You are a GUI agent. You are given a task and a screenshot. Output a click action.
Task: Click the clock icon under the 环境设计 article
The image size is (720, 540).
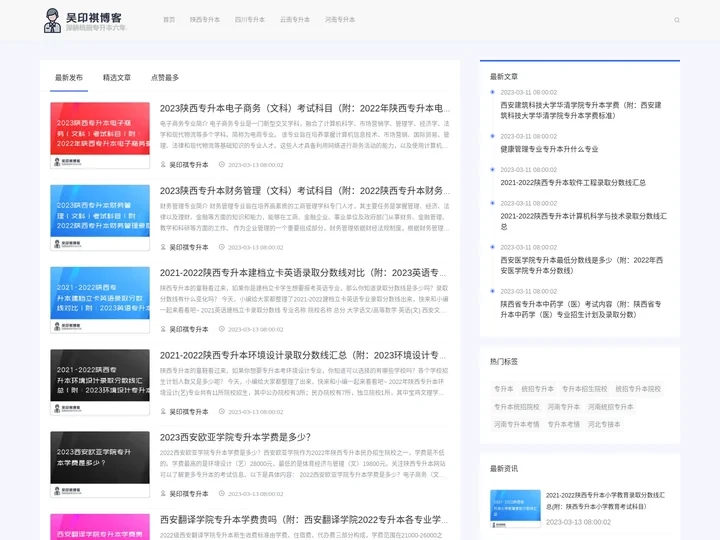coord(221,411)
